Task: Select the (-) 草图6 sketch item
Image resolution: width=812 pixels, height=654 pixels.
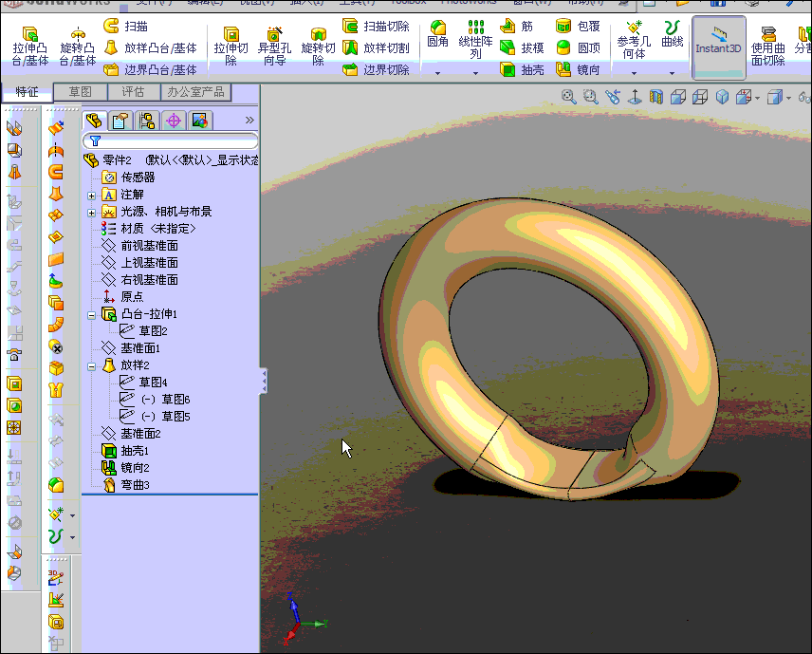Action: [x=155, y=400]
